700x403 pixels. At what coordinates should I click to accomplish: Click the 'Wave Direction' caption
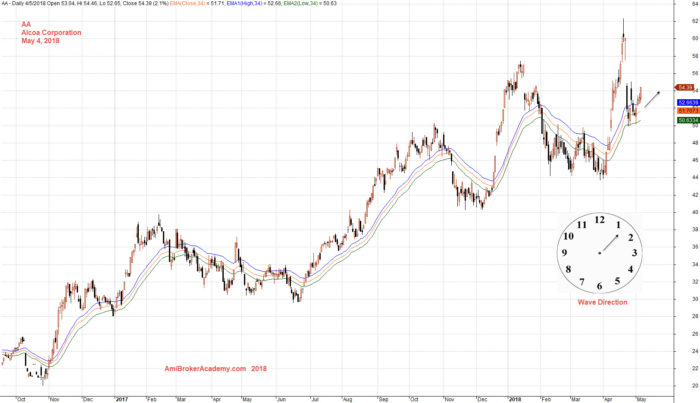(x=602, y=302)
